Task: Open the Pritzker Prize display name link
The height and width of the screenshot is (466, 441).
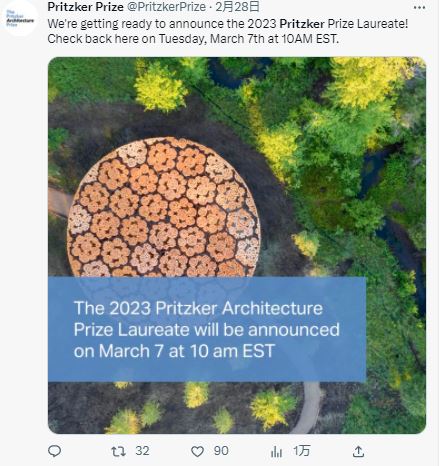Action: [85, 7]
